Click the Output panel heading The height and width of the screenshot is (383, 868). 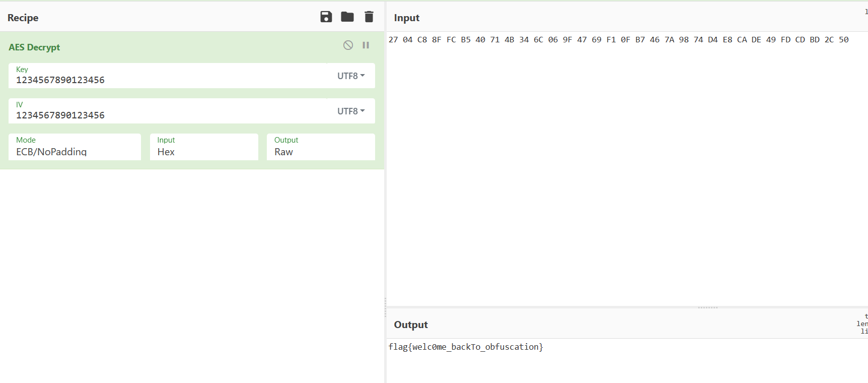pyautogui.click(x=411, y=325)
